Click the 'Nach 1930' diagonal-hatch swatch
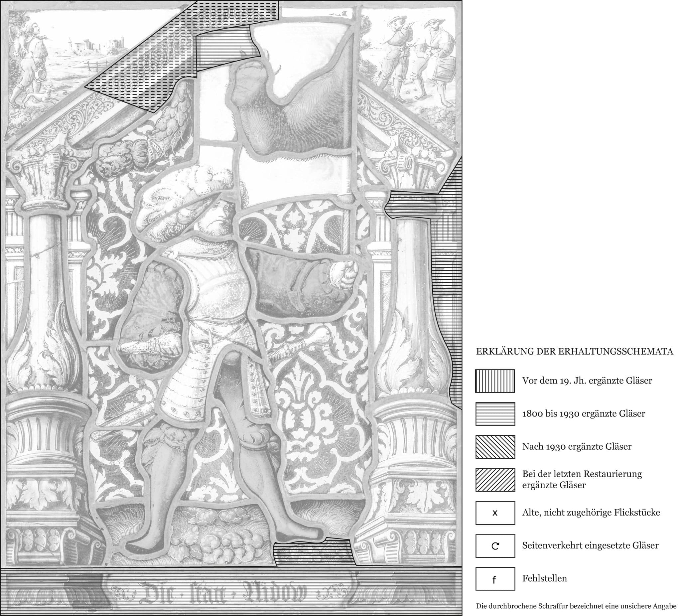Screen dimensions: 681x616 (x=495, y=447)
